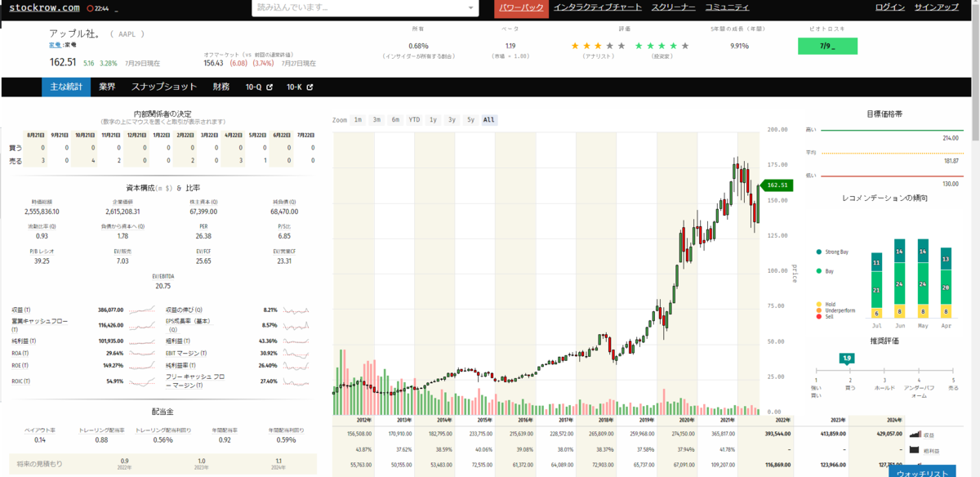The height and width of the screenshot is (477, 980).
Task: Set chart zoom to YTD
Action: click(x=415, y=120)
